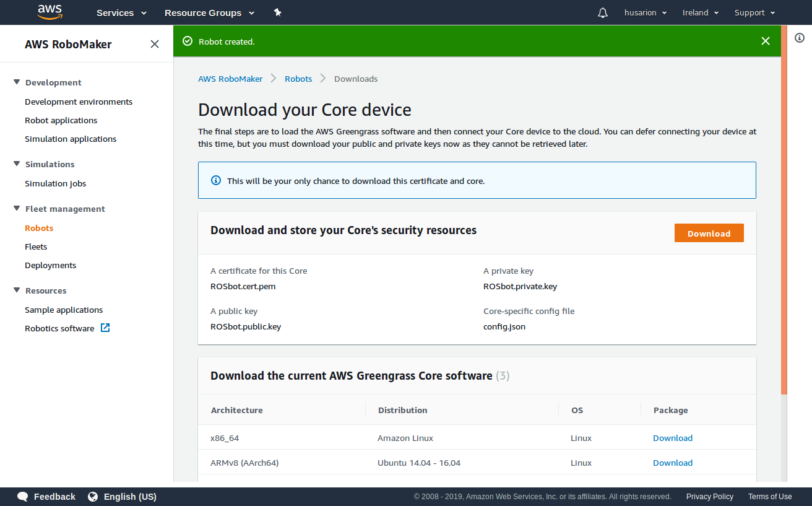
Task: Open Robot applications page
Action: coord(61,120)
